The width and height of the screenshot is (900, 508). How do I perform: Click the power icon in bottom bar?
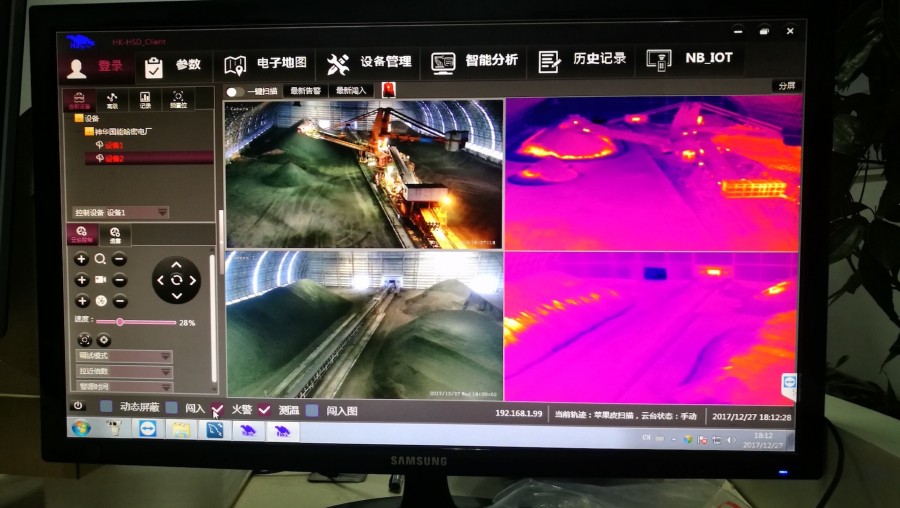coord(78,406)
